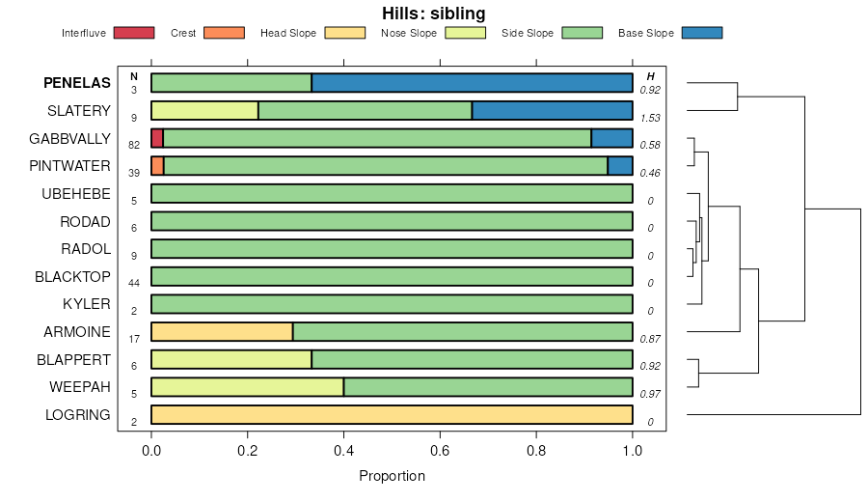Click the Crest orange legend swatch
This screenshot has width=868, height=502.
pyautogui.click(x=224, y=33)
